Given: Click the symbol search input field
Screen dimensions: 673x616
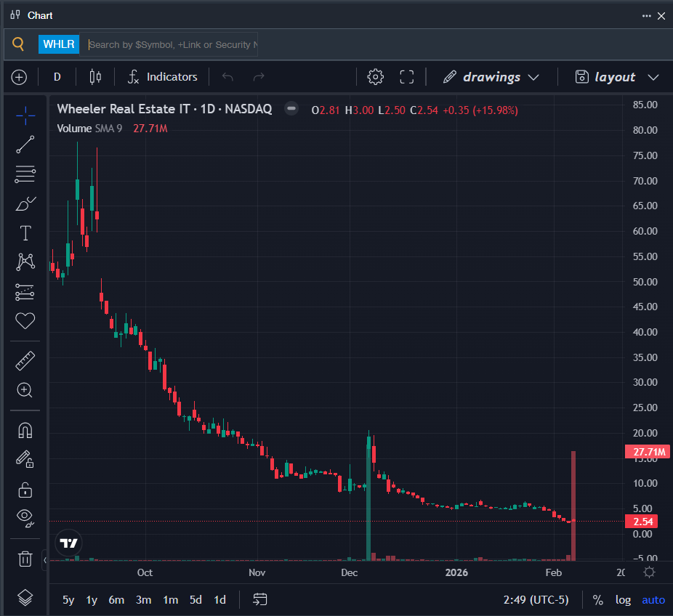Looking at the screenshot, I should [171, 44].
